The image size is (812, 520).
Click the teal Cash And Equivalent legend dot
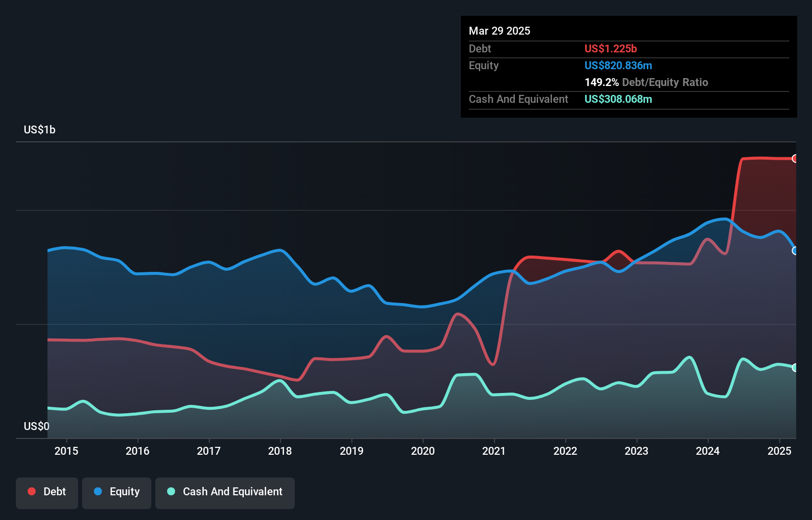pyautogui.click(x=170, y=491)
